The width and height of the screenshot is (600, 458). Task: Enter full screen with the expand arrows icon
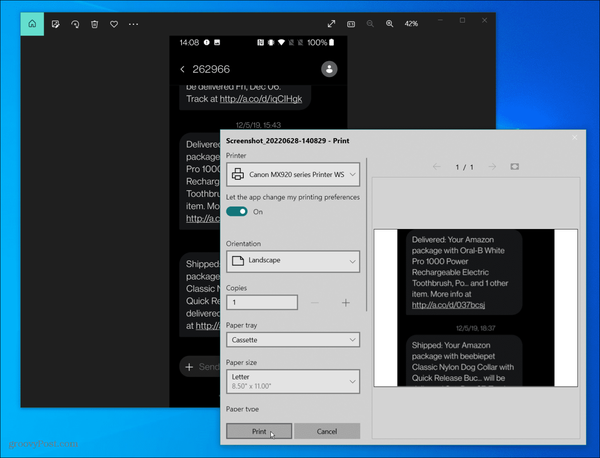[x=331, y=23]
